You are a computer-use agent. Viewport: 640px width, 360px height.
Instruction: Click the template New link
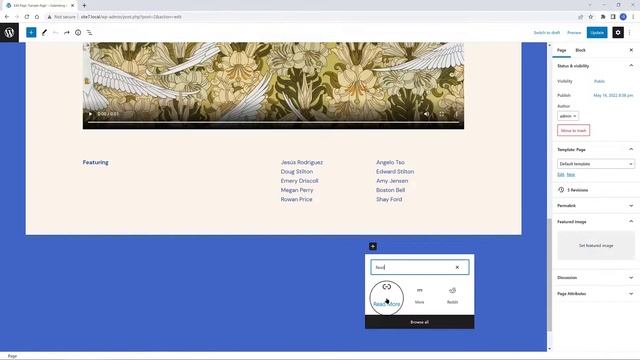pyautogui.click(x=571, y=174)
